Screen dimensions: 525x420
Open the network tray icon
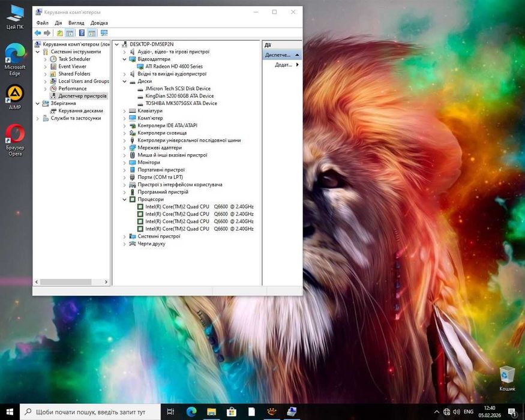(446, 412)
